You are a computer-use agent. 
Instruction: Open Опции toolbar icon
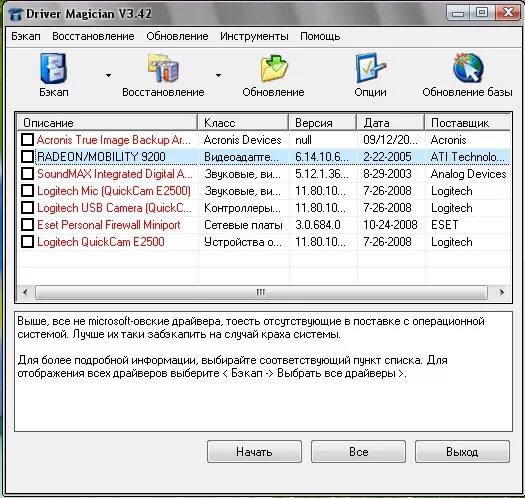pos(371,68)
